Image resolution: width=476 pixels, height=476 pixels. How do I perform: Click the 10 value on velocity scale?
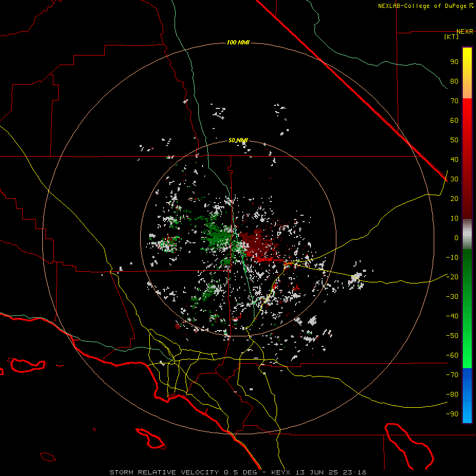454,218
